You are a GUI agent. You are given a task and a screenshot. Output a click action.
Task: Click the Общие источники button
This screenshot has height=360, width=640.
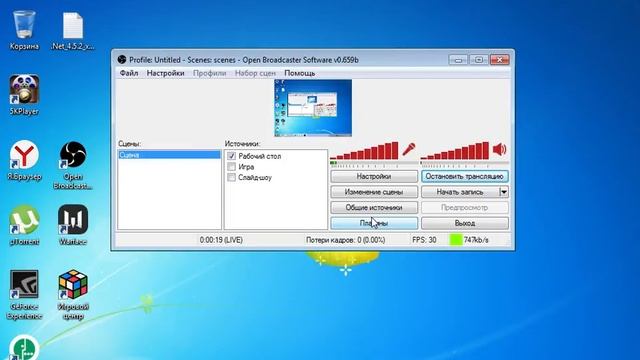[374, 207]
